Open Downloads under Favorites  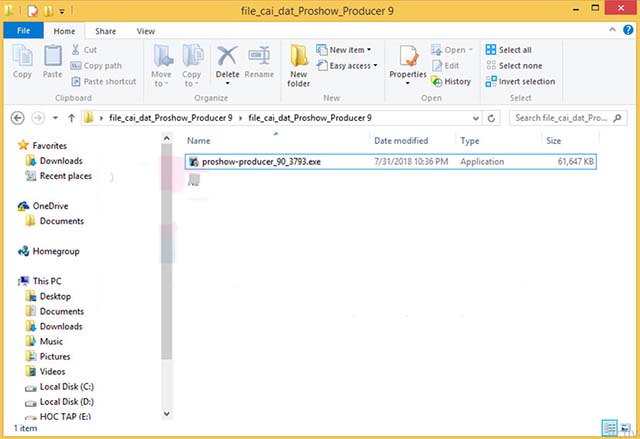tap(61, 161)
